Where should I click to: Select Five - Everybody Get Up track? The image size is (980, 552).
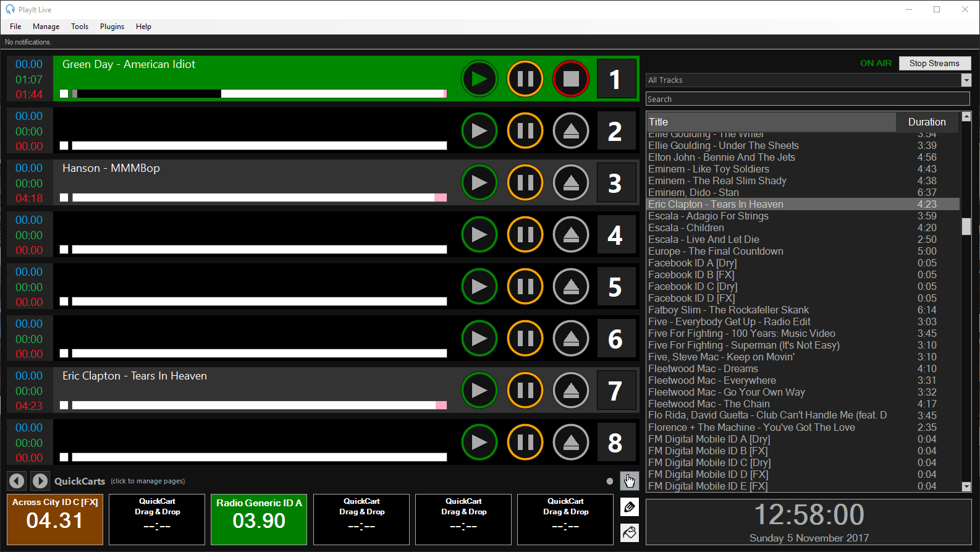pos(803,321)
